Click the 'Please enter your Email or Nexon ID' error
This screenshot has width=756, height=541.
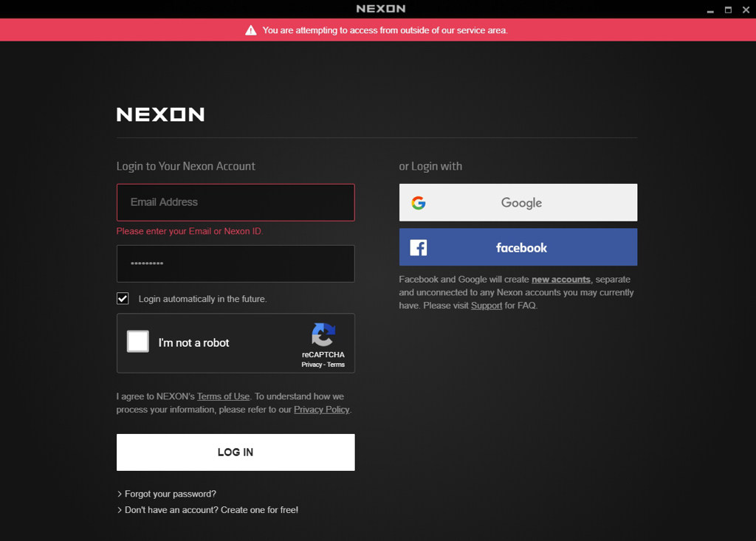tap(190, 232)
